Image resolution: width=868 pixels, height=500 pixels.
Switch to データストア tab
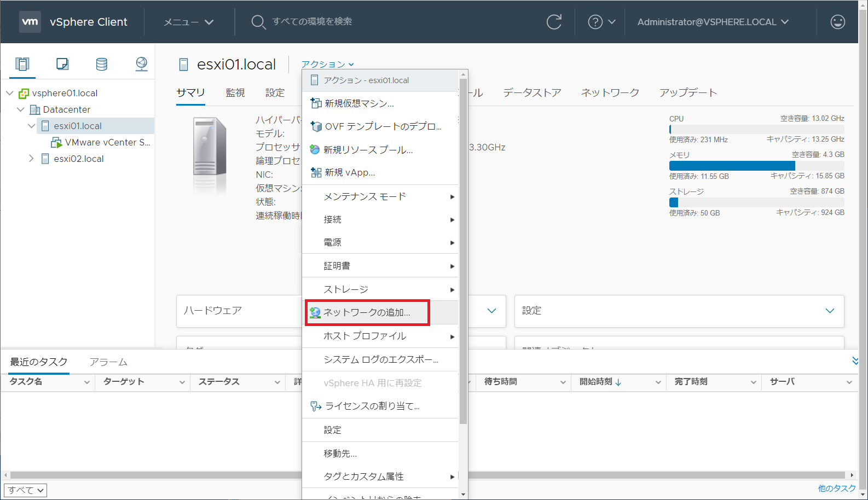532,92
